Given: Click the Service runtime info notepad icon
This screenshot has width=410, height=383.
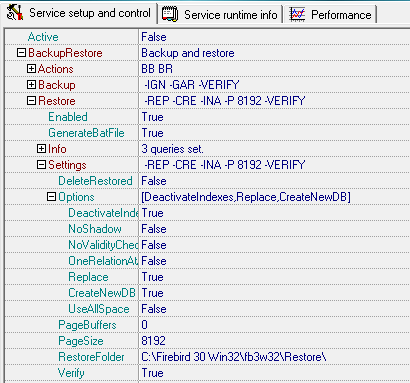Looking at the screenshot, I should (x=170, y=14).
